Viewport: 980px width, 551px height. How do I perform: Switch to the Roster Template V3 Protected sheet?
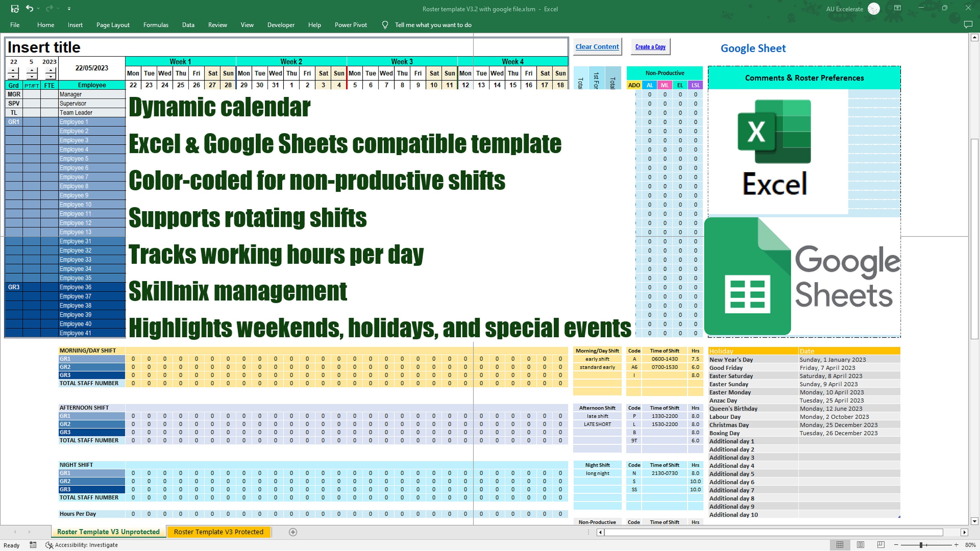coord(218,532)
